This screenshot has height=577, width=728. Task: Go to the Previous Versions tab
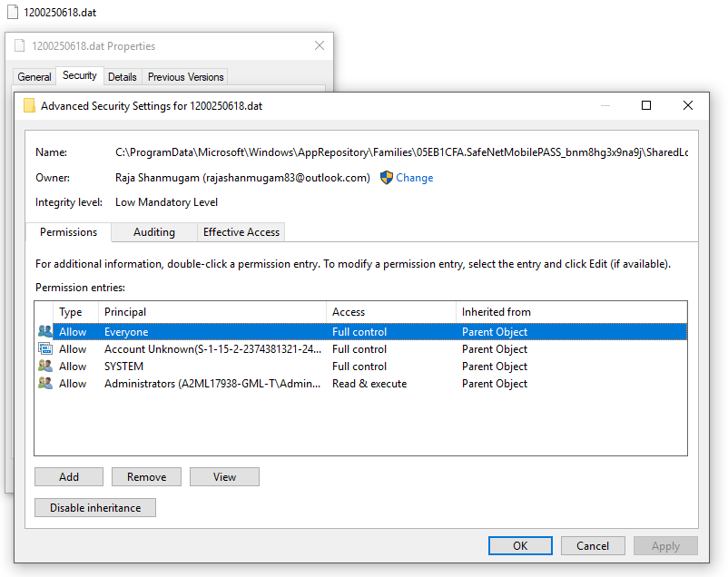(x=185, y=77)
